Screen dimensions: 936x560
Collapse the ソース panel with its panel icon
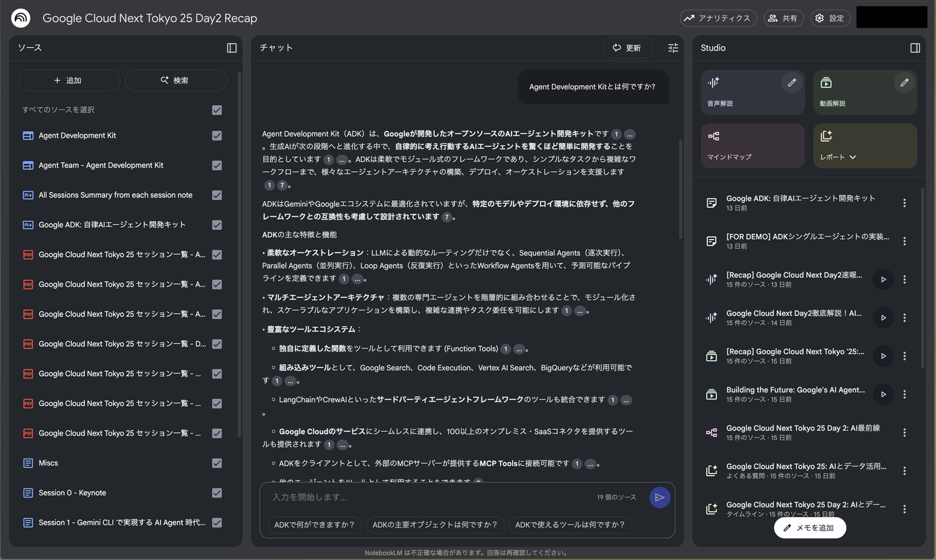tap(231, 47)
